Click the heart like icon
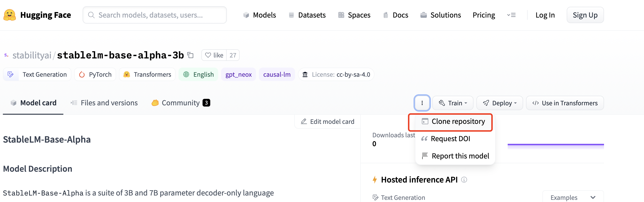The width and height of the screenshot is (644, 202). (x=208, y=55)
